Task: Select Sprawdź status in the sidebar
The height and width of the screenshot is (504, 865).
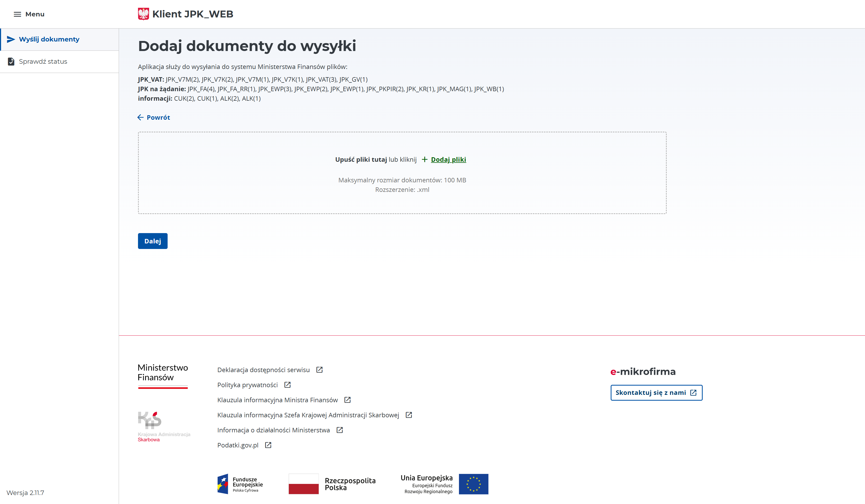Action: [60, 62]
